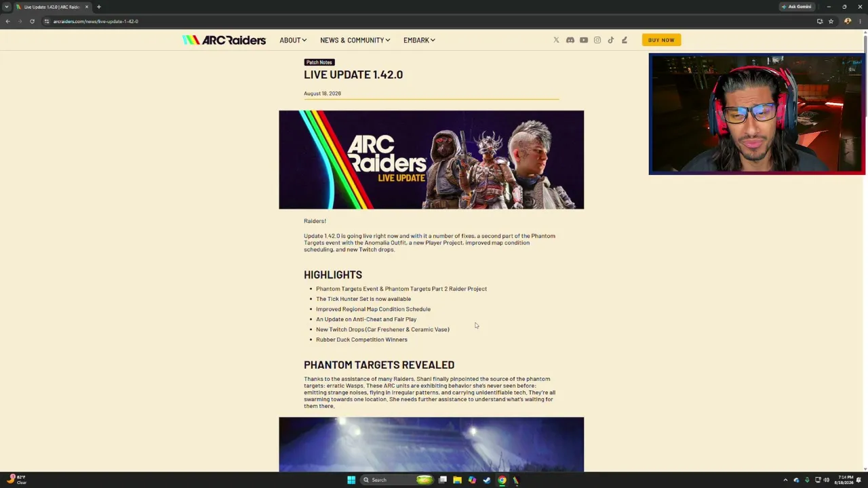The image size is (868, 488).
Task: View site information beside the URL
Action: (46, 21)
